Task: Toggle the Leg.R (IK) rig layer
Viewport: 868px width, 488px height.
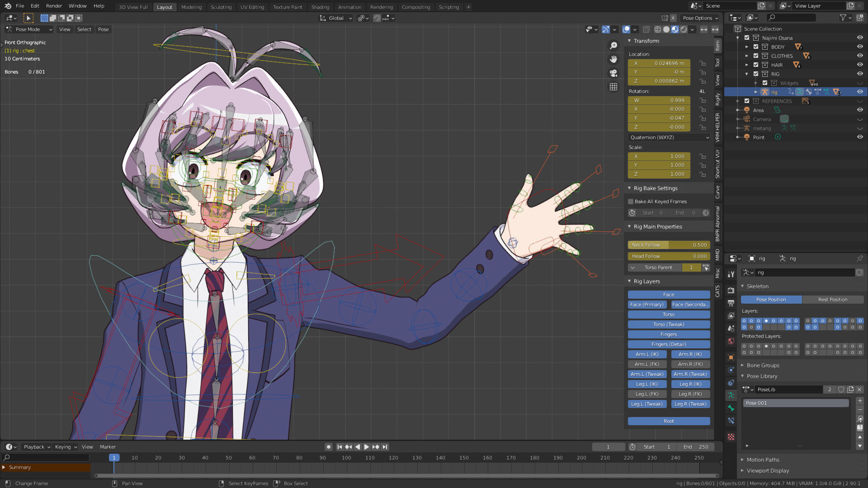Action: [690, 384]
